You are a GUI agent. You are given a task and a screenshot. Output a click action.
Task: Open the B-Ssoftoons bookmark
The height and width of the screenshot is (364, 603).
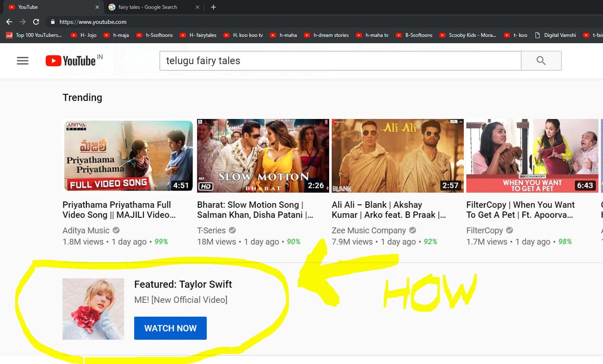point(414,35)
